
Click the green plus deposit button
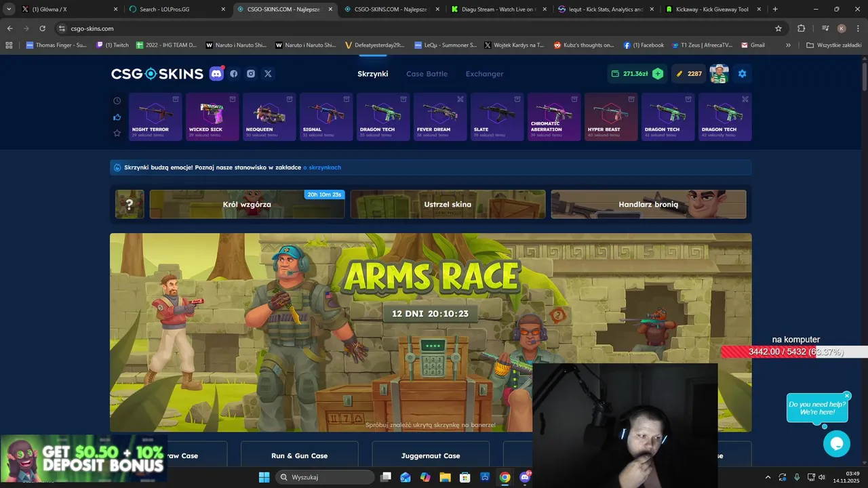658,74
